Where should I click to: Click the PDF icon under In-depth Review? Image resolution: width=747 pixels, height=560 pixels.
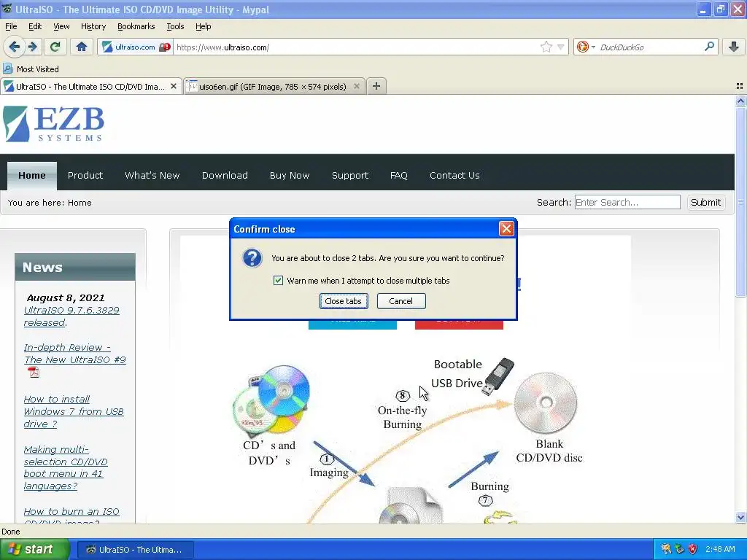click(34, 373)
